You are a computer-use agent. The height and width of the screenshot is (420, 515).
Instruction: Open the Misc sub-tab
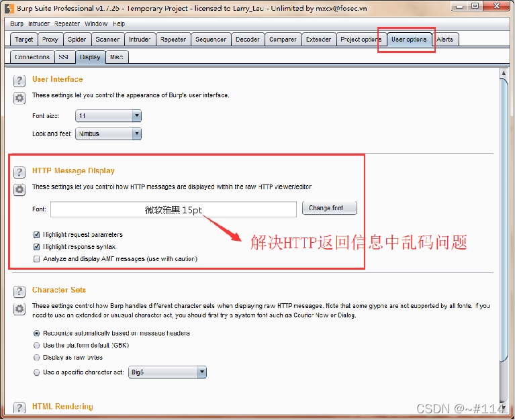click(117, 57)
